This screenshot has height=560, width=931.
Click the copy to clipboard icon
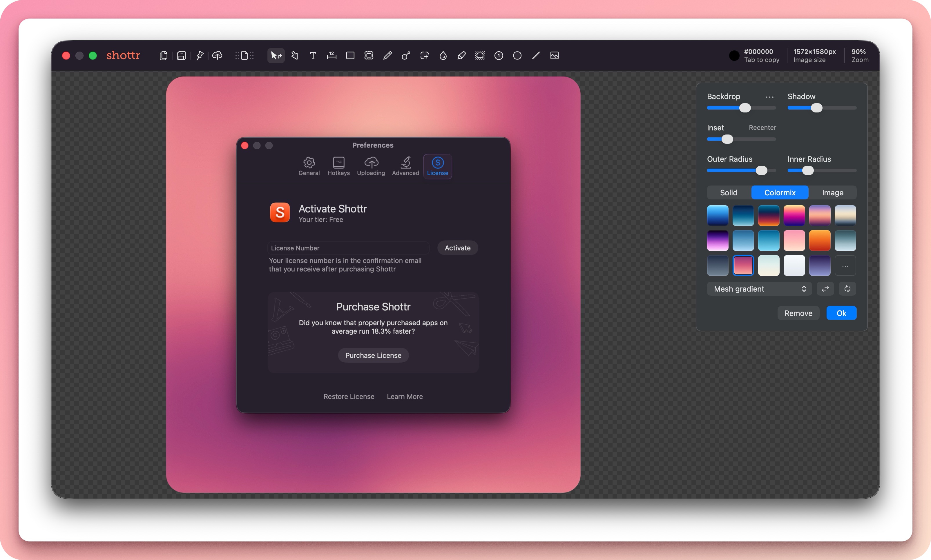[x=164, y=55]
